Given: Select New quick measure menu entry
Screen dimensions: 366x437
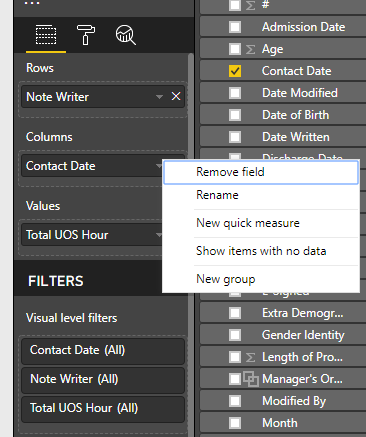Looking at the screenshot, I should tap(261, 223).
